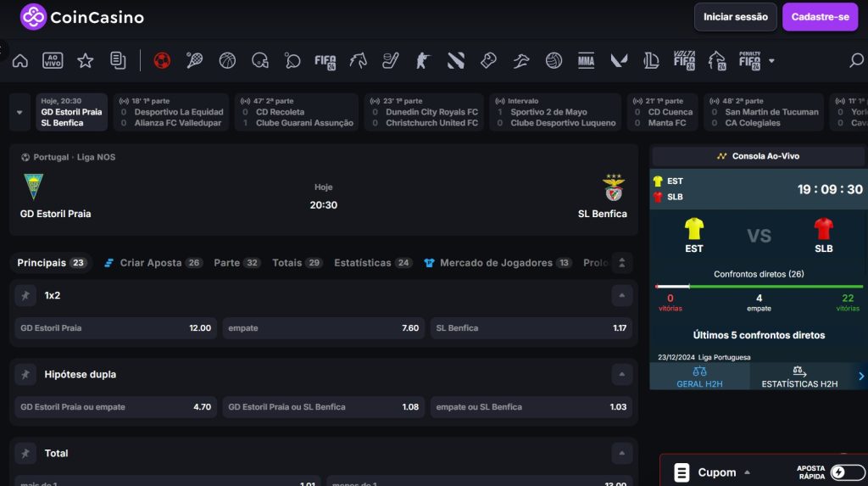Click Iniciar sessão button

(x=735, y=17)
